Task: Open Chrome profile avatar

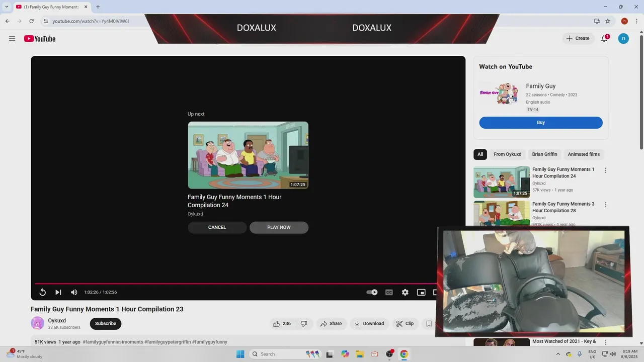Action: pyautogui.click(x=624, y=21)
